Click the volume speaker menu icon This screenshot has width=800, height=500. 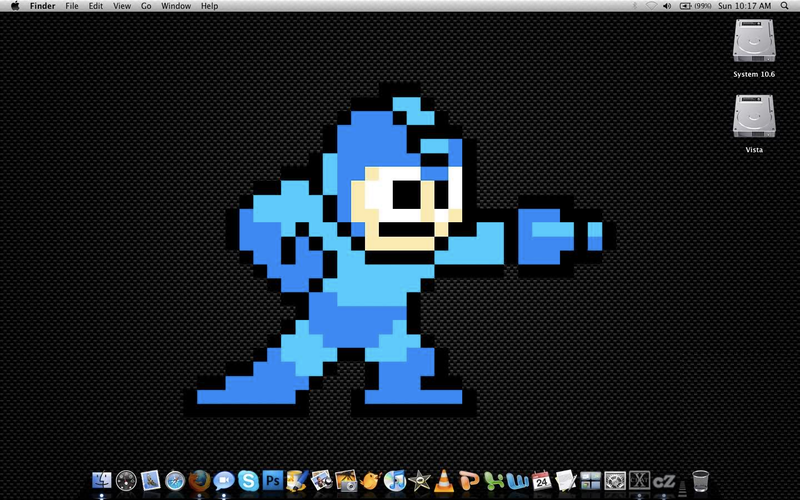(667, 6)
